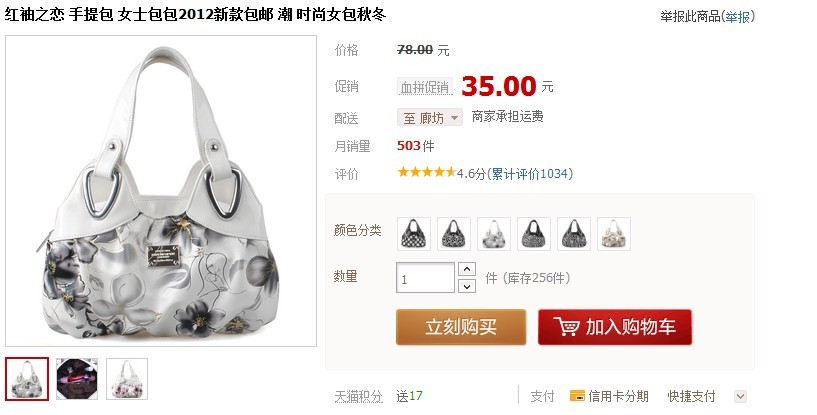Select the first white bag thumbnail

point(27,379)
